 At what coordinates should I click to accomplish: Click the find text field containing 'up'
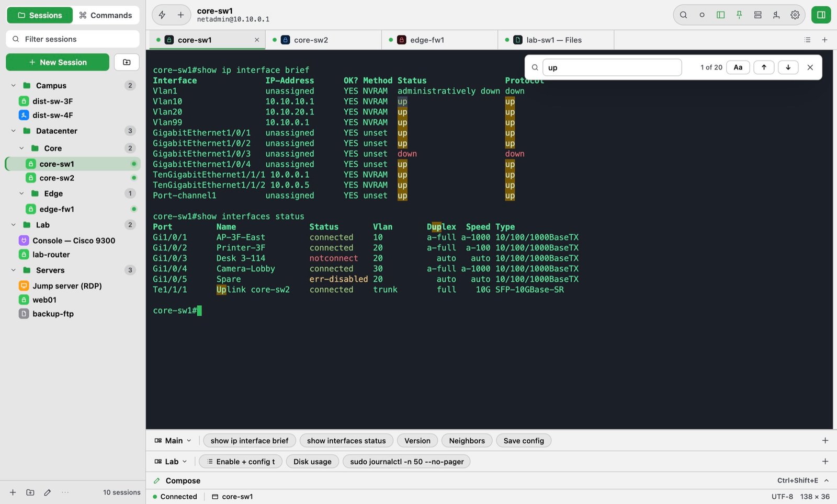click(612, 67)
